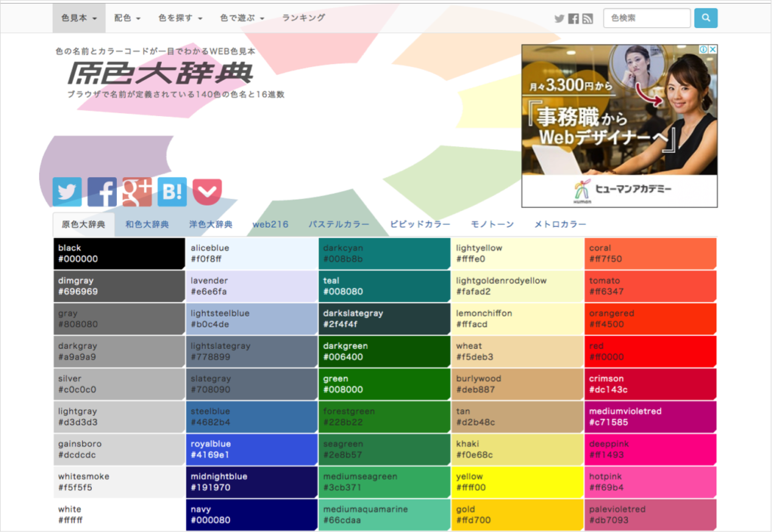Image resolution: width=772 pixels, height=532 pixels.
Task: Switch to the 和色大辞典 tab
Action: (x=147, y=224)
